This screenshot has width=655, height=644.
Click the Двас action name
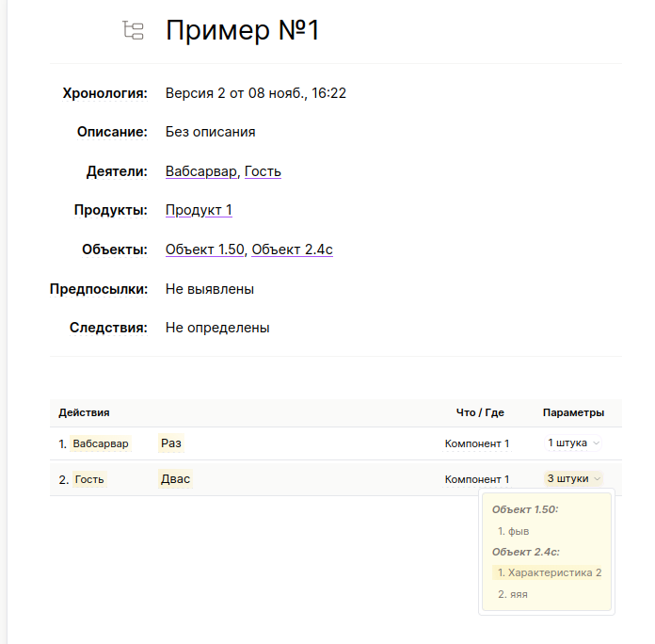point(175,478)
